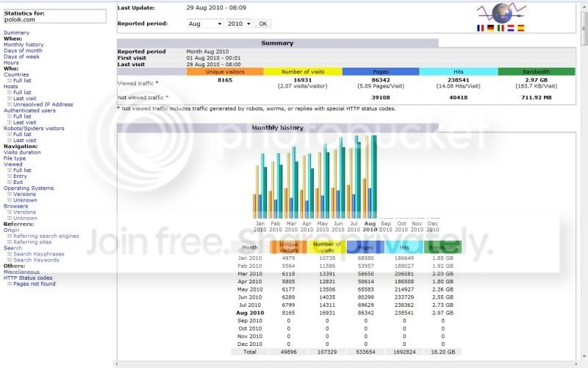Click the French flag language icon
This screenshot has width=588, height=368.
(481, 28)
